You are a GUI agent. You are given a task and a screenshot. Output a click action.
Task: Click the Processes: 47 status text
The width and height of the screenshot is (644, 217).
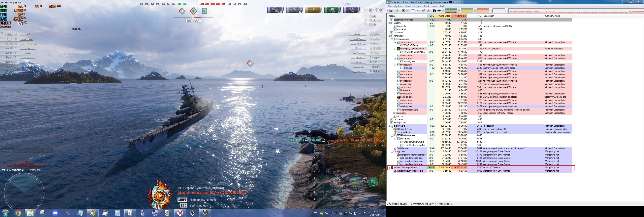[445, 204]
